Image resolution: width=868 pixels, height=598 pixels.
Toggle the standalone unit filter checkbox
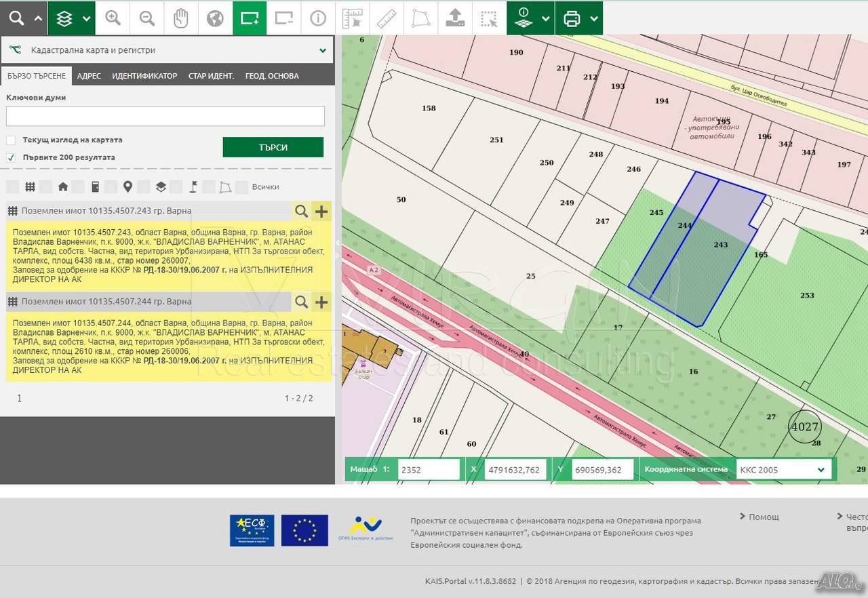coord(78,186)
